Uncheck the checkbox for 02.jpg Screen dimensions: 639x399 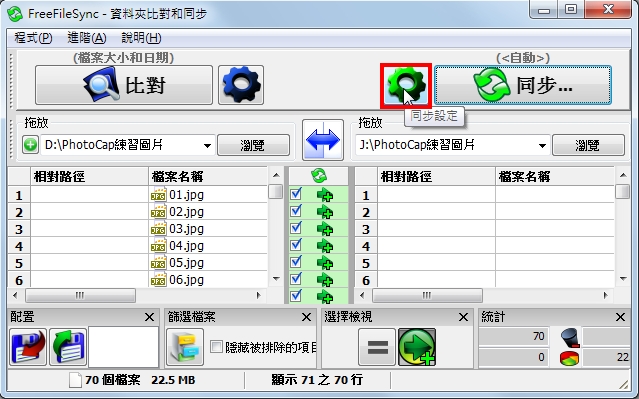point(296,211)
